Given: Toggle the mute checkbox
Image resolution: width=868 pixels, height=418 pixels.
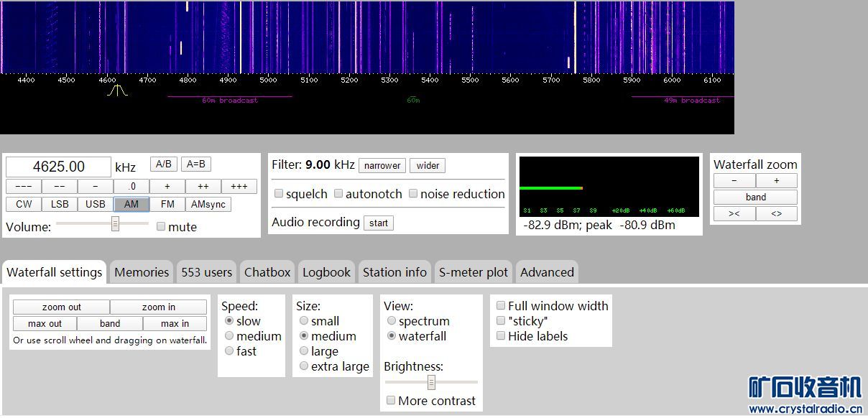Looking at the screenshot, I should [x=162, y=227].
